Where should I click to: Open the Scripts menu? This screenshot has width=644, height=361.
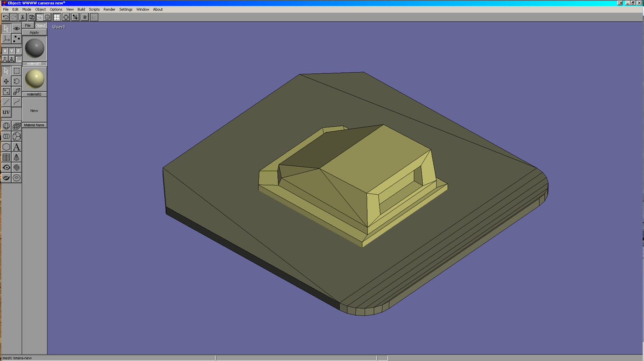(94, 9)
